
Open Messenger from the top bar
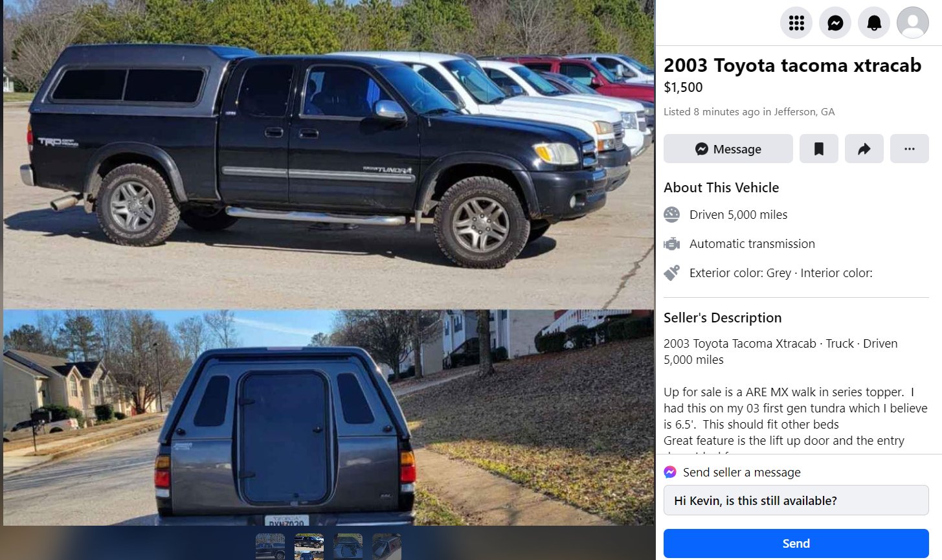point(835,23)
